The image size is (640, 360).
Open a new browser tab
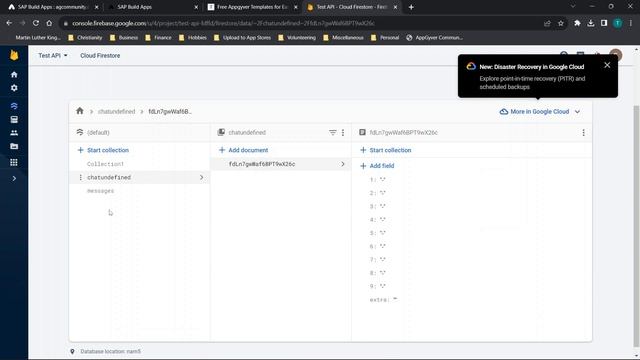coord(411,7)
